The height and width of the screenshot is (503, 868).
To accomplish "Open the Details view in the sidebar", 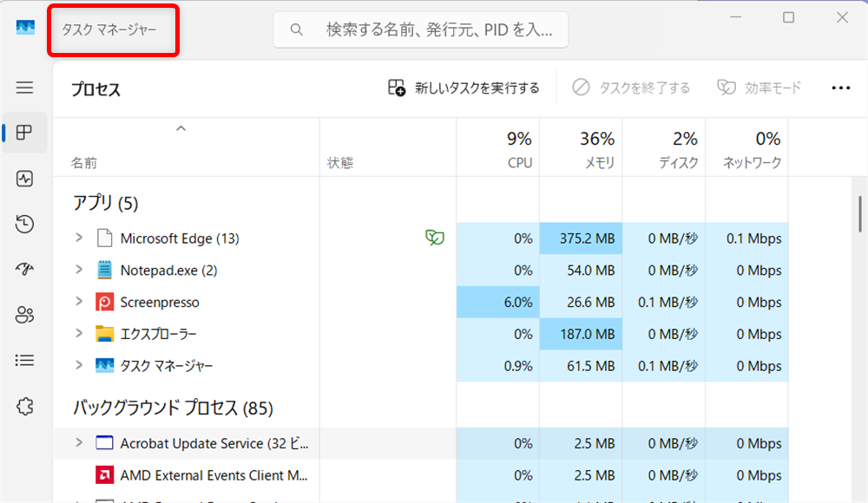I will (24, 360).
